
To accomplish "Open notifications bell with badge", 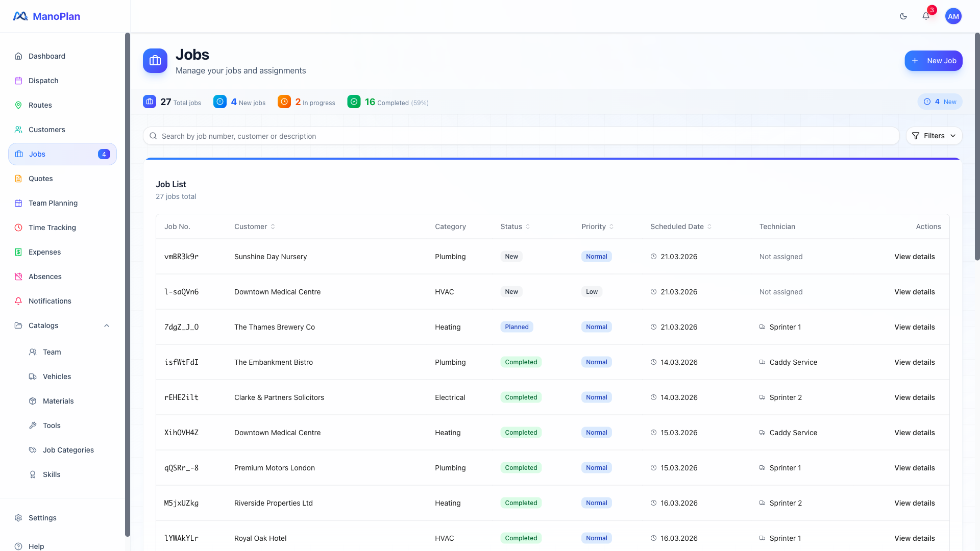I will pyautogui.click(x=926, y=16).
